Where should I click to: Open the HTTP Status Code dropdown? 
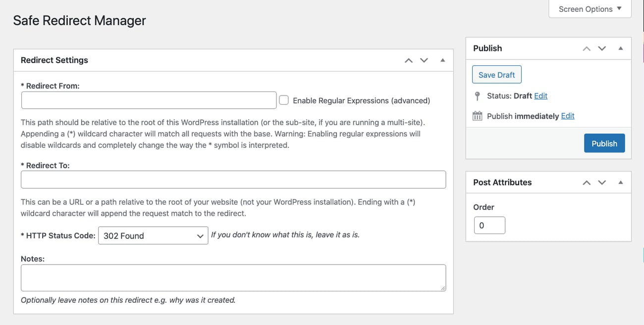[x=152, y=235]
